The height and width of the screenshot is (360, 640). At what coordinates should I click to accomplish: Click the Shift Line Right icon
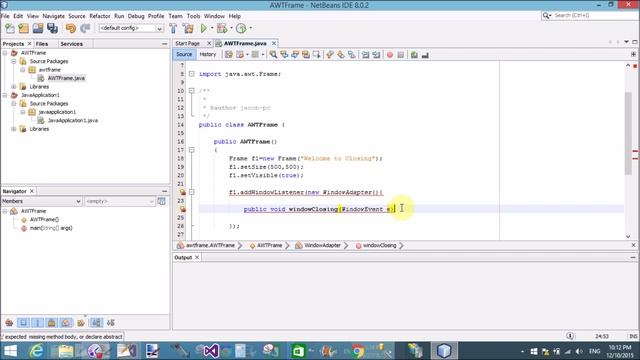coord(376,55)
